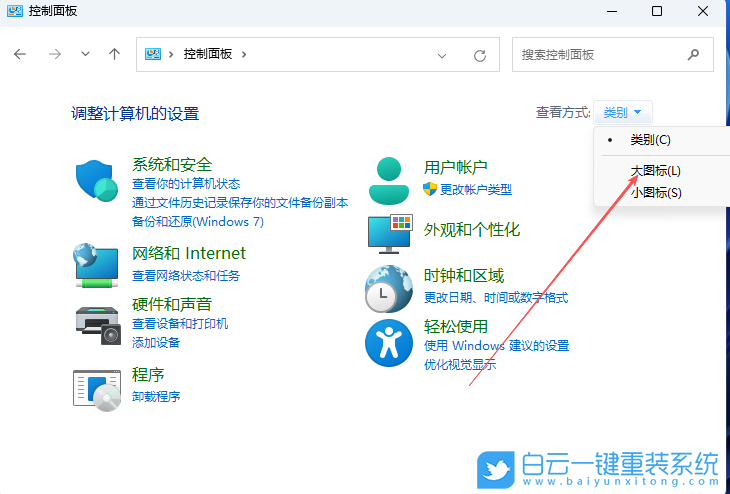
Task: Click the 更改帐户类型 link
Action: click(x=476, y=189)
